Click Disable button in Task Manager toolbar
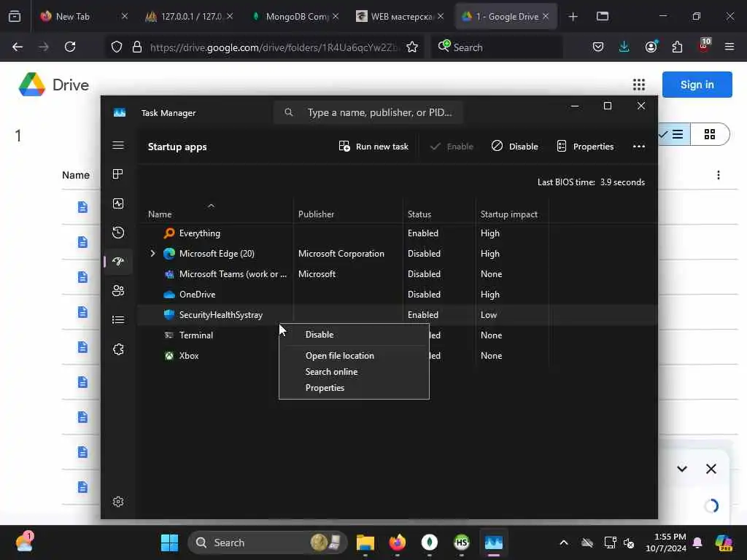The height and width of the screenshot is (560, 747). point(515,147)
